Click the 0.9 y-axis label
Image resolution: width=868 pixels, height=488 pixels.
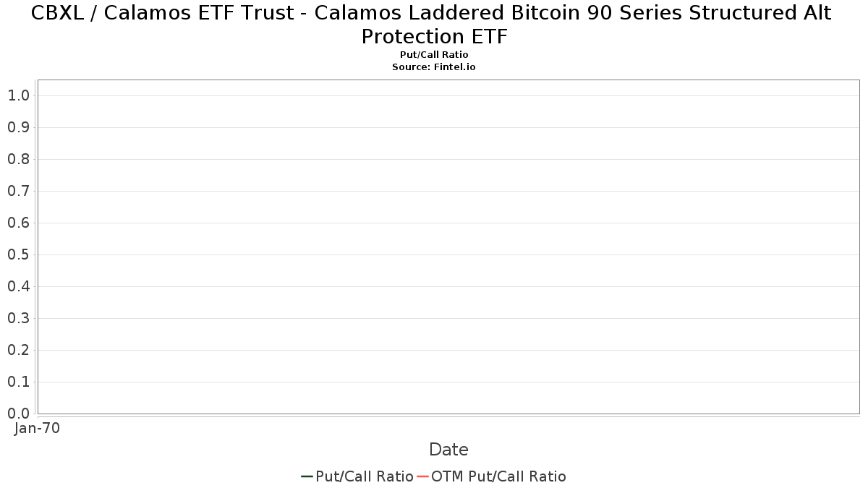(x=18, y=127)
